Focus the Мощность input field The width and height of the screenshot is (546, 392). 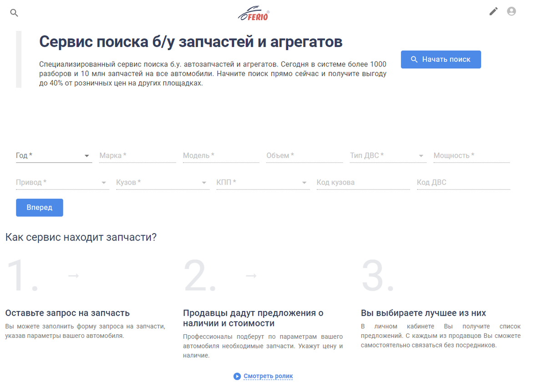coord(470,156)
